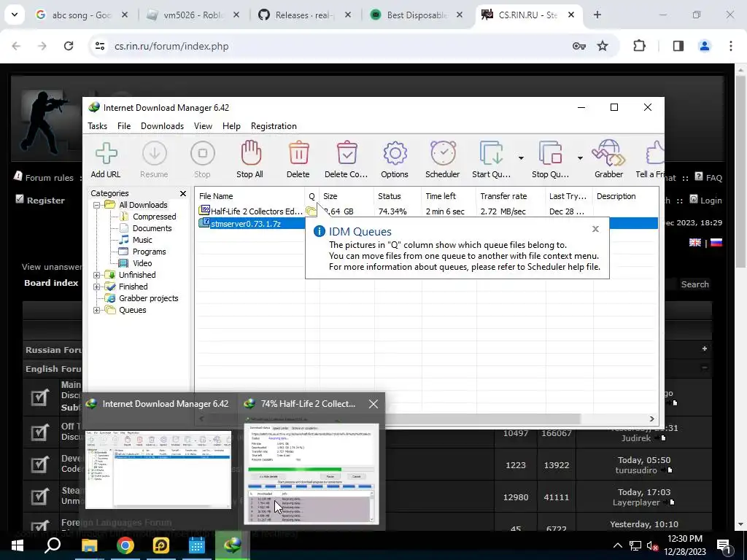Open the File menu in IDM
Image resolution: width=747 pixels, height=560 pixels.
click(x=124, y=126)
